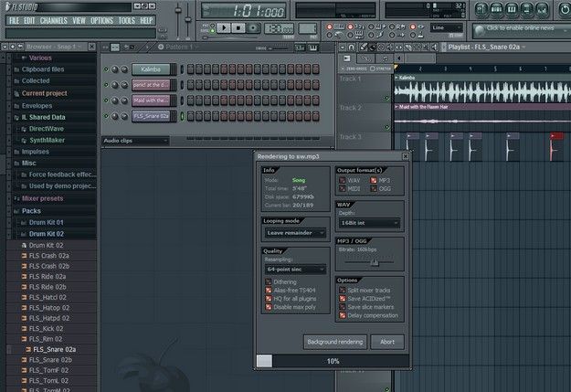Open the Playlist window shortcut icon
Image resolution: width=571 pixels, height=392 pixels.
(x=481, y=10)
